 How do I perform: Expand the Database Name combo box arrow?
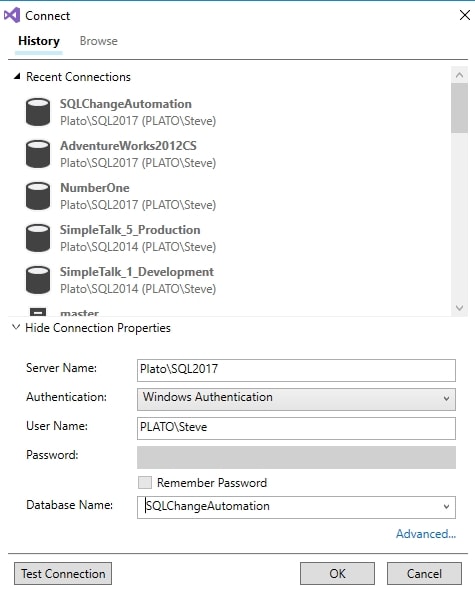pos(446,507)
